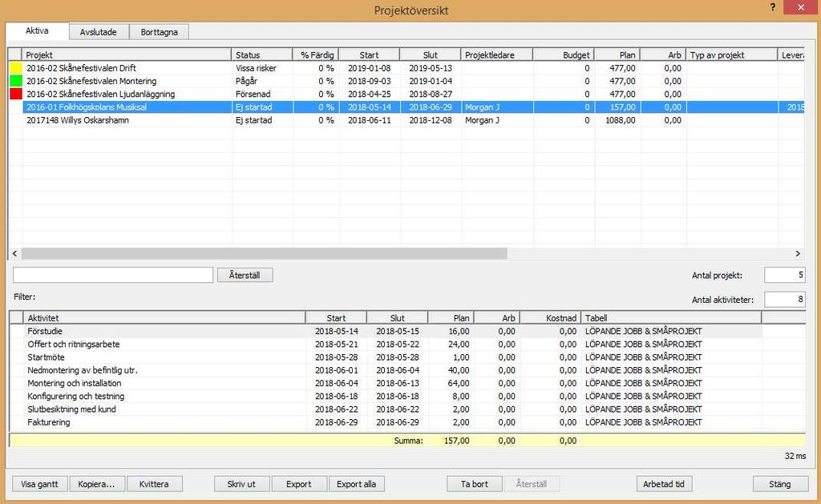
Task: Click the Vissa risker status cell
Action: 256,68
